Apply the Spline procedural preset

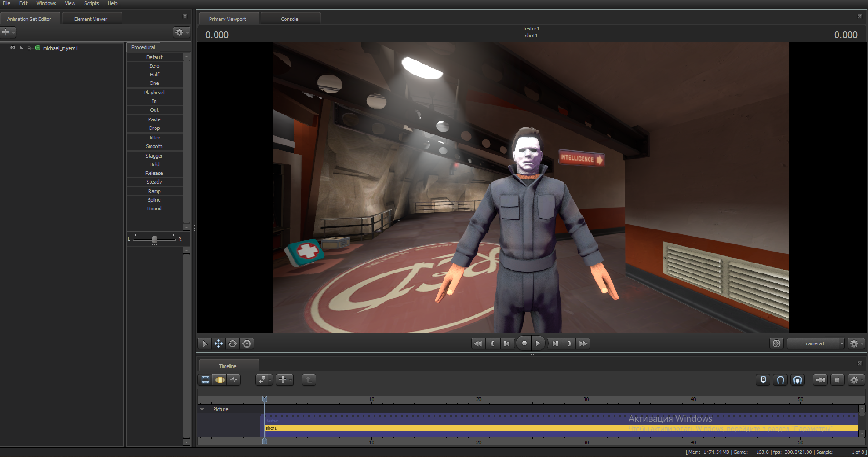pos(155,200)
